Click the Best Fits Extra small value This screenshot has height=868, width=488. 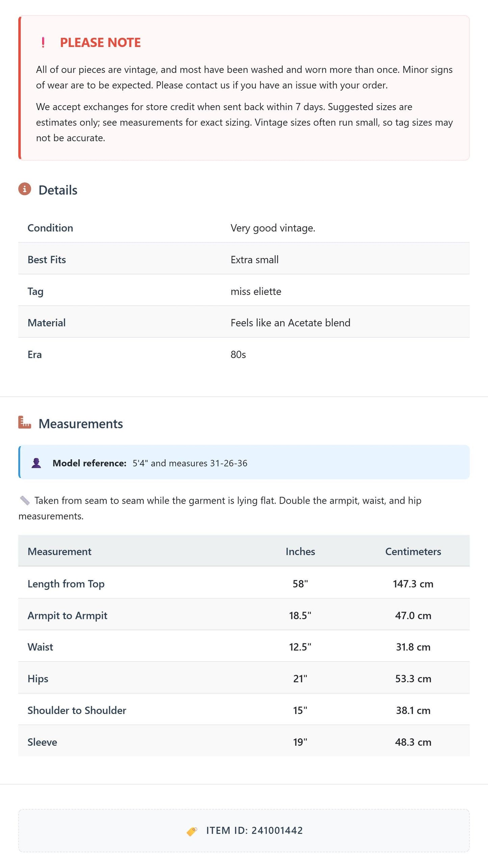click(255, 260)
